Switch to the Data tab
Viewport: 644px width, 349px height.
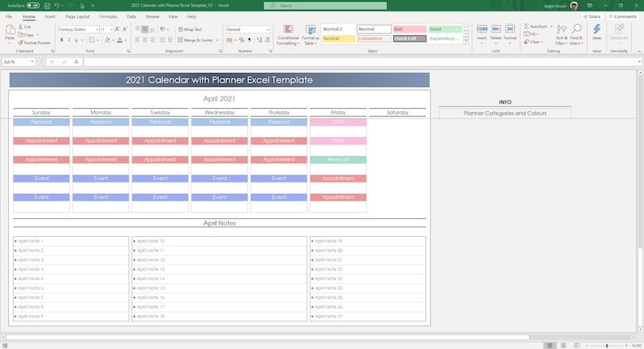[131, 17]
